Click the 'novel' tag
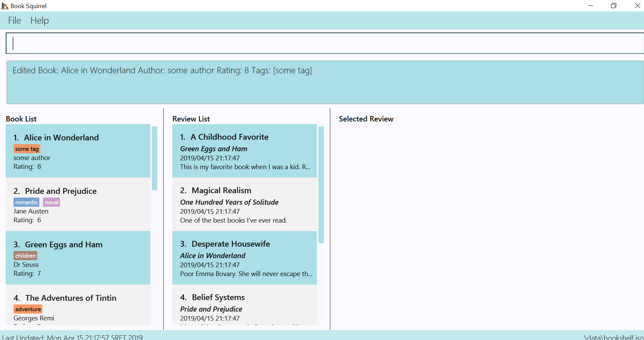 51,202
